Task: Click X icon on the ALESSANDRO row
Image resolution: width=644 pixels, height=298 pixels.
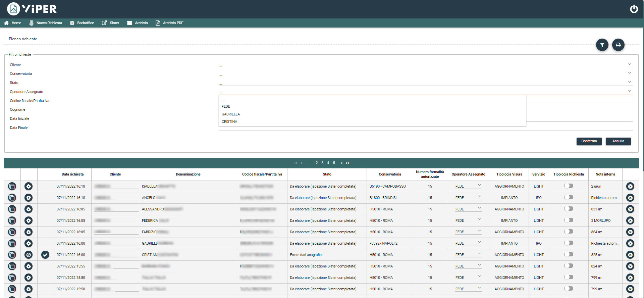Action: coord(630,209)
